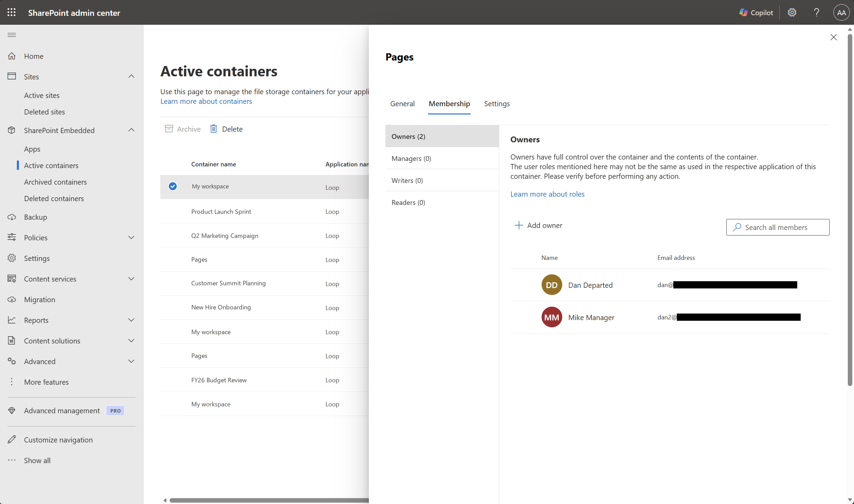The image size is (854, 504).
Task: Select the Product Launch Sprint row
Action: coord(265,211)
